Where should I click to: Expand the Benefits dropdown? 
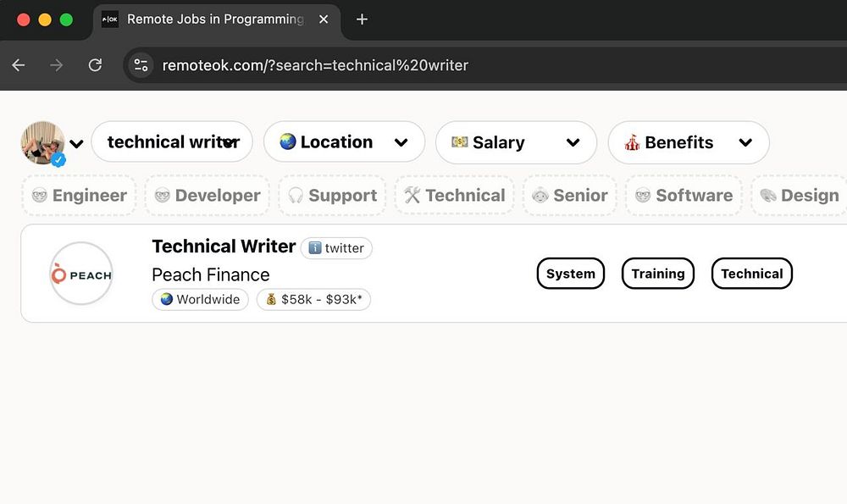tap(688, 142)
